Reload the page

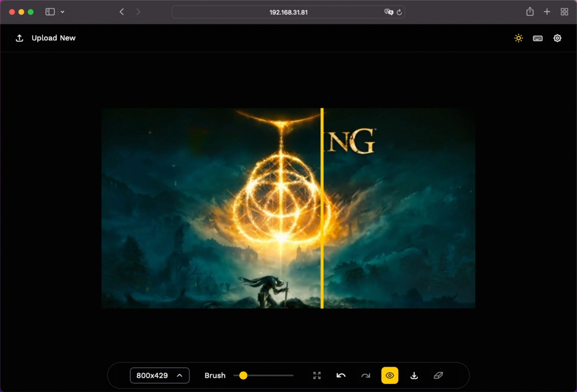click(399, 12)
